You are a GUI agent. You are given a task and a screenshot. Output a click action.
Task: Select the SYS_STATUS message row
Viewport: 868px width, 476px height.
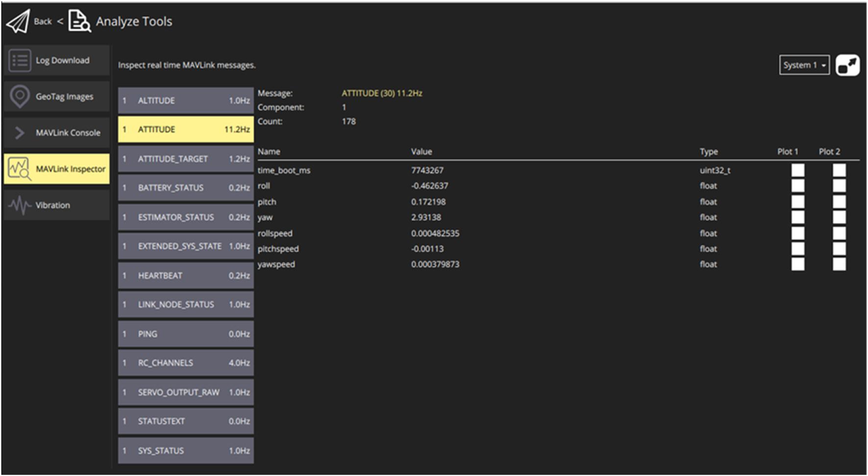[x=186, y=451]
